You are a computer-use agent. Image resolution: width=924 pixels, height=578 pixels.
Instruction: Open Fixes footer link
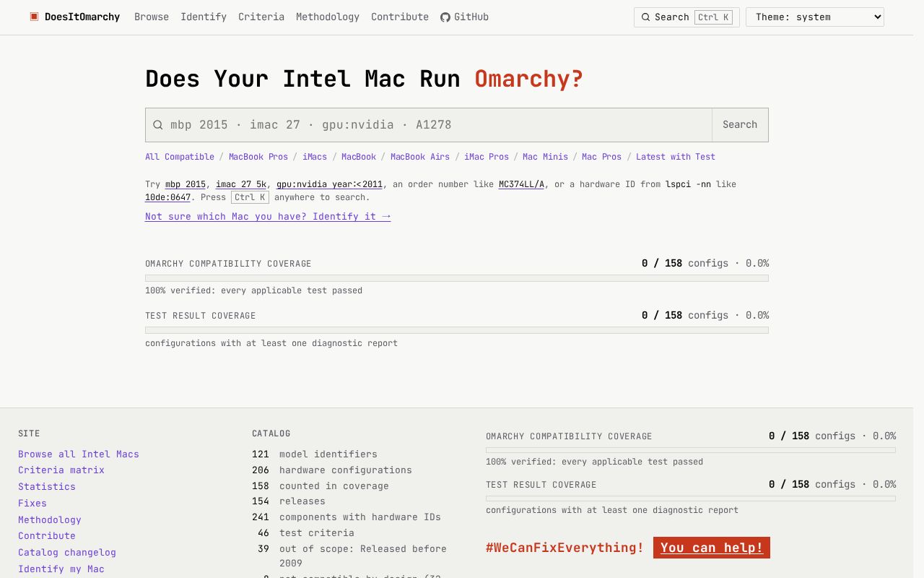(32, 504)
